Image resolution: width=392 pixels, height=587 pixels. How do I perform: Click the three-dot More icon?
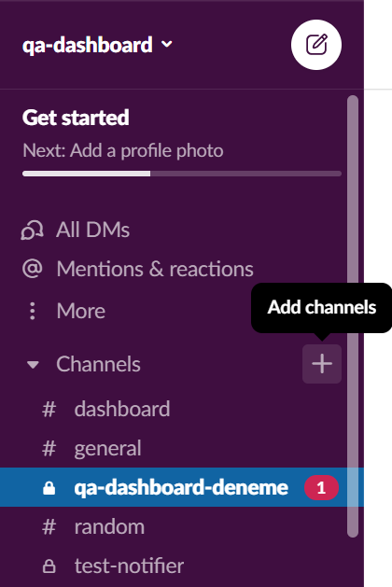[x=33, y=311]
